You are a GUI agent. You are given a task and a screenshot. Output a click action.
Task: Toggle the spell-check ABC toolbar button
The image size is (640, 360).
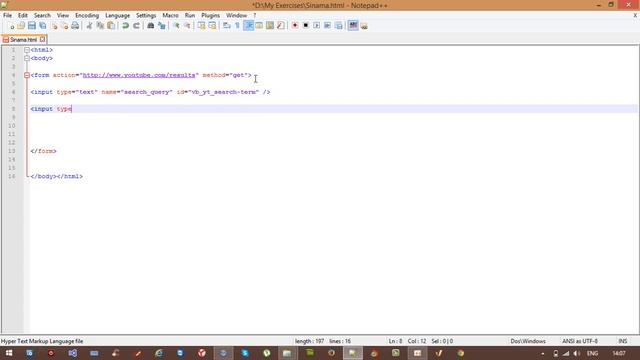click(x=353, y=26)
